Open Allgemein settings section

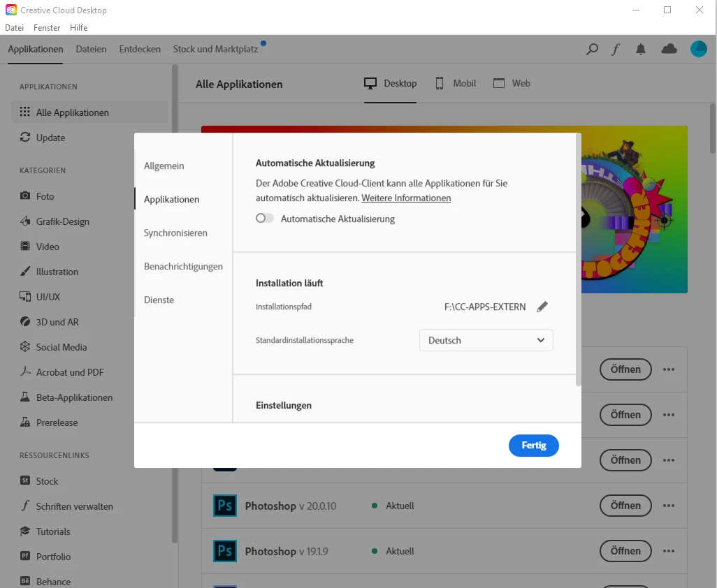[164, 166]
